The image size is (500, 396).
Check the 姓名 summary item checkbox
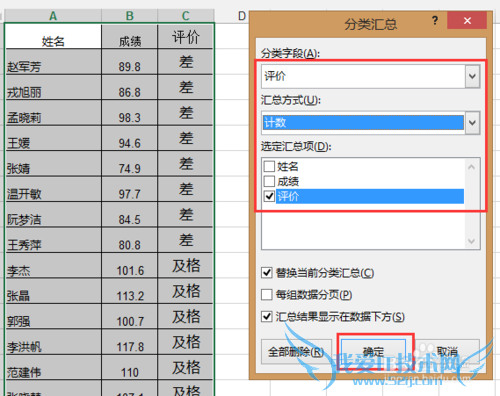pyautogui.click(x=269, y=166)
